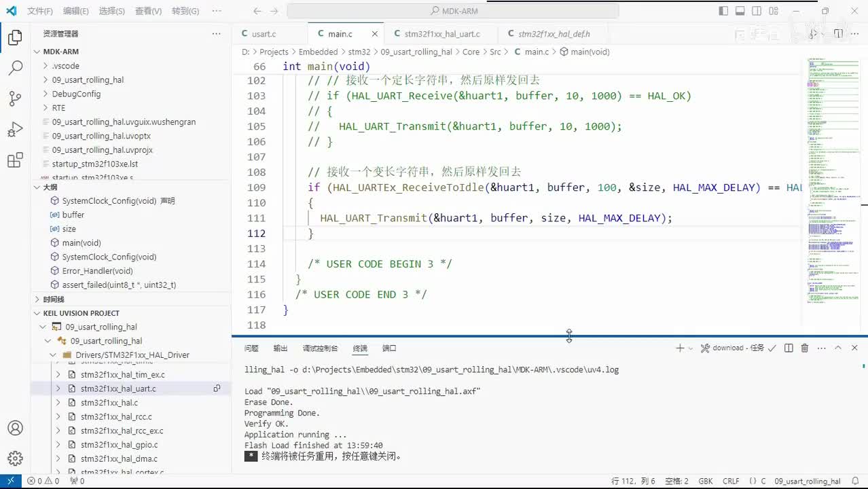Show the 输出 output panel tab
Screen dimensions: 868x489
(281, 348)
